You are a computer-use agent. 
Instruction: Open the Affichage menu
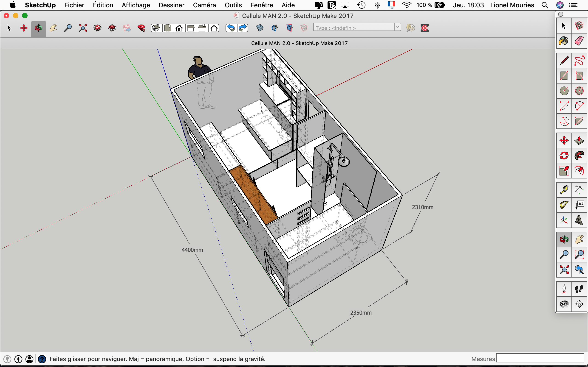[x=136, y=5]
